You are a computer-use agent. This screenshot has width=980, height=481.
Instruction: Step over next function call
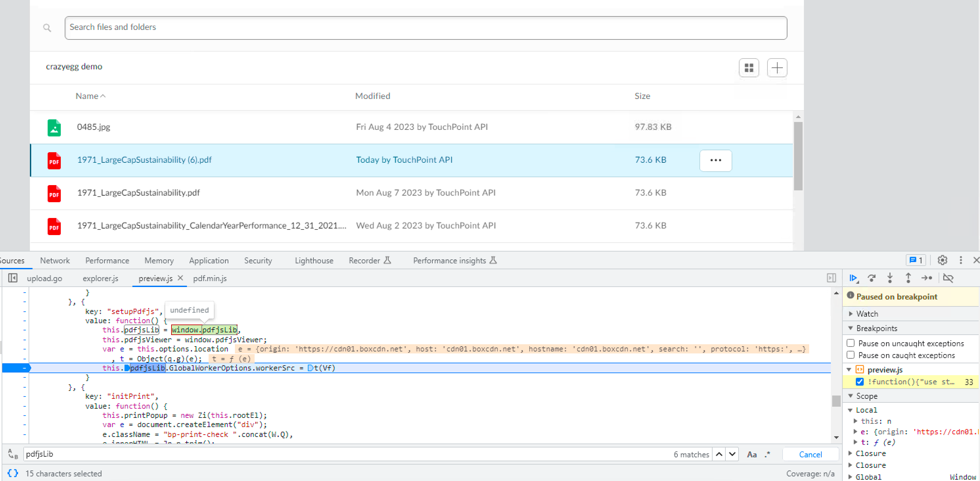point(872,278)
